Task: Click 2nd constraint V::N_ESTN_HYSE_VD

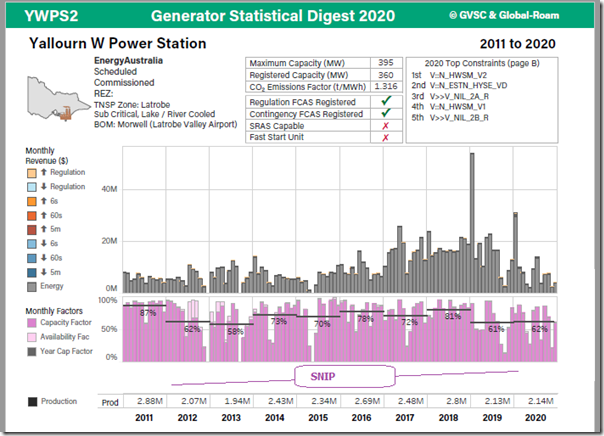Action: tap(468, 86)
